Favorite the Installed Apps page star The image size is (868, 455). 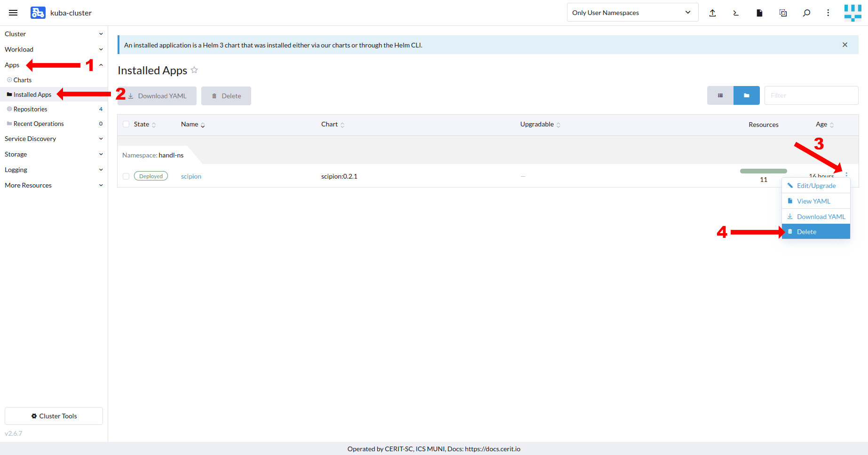(x=194, y=70)
